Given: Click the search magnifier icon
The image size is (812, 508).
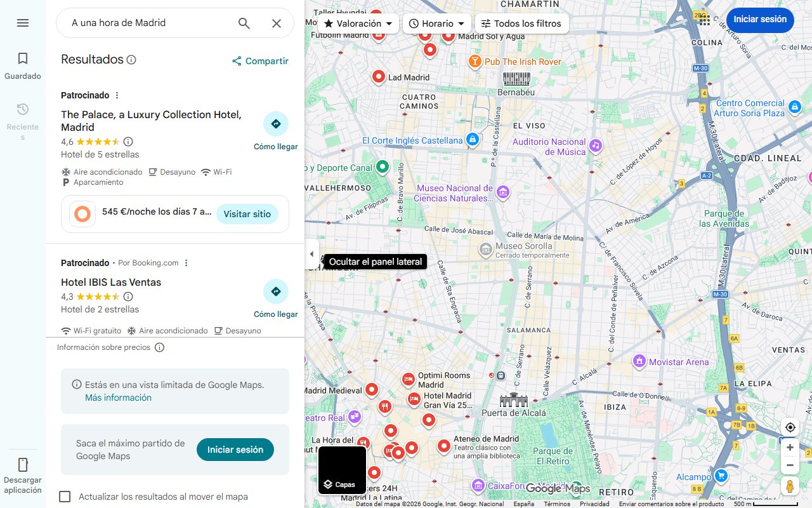Looking at the screenshot, I should pos(244,23).
